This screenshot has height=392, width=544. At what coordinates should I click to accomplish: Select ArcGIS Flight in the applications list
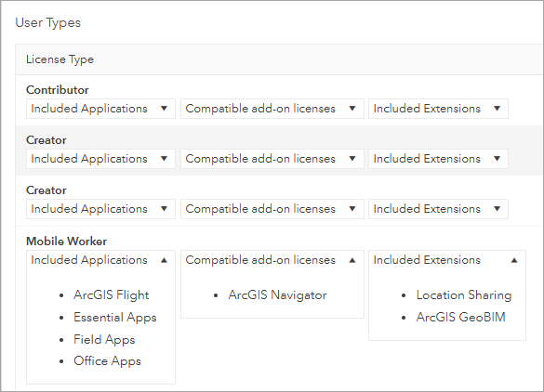coord(111,295)
